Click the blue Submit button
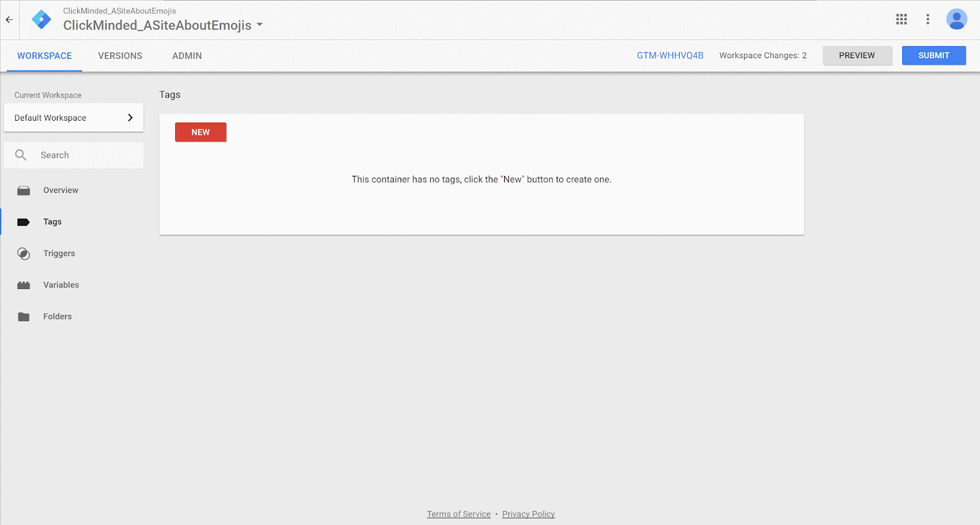 click(x=933, y=56)
